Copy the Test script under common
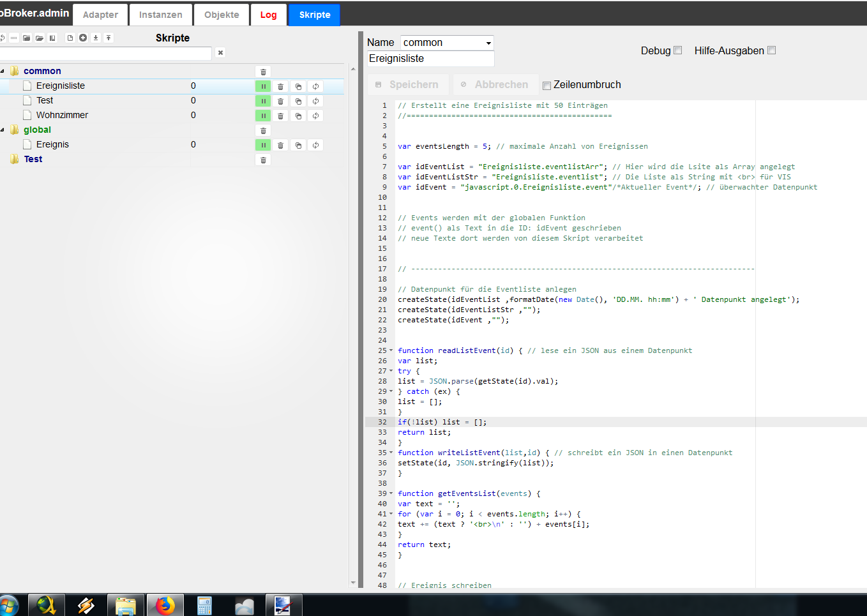This screenshot has height=616, width=867. [298, 101]
